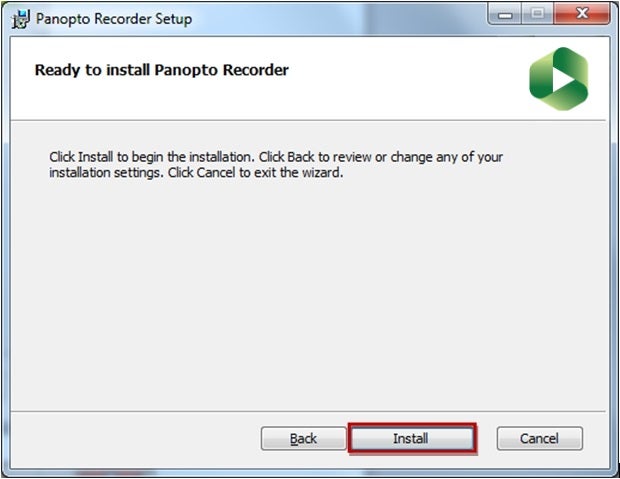Click the 'Panopto Recorder Setup' title bar text
Image resolution: width=620 pixels, height=479 pixels.
click(114, 19)
